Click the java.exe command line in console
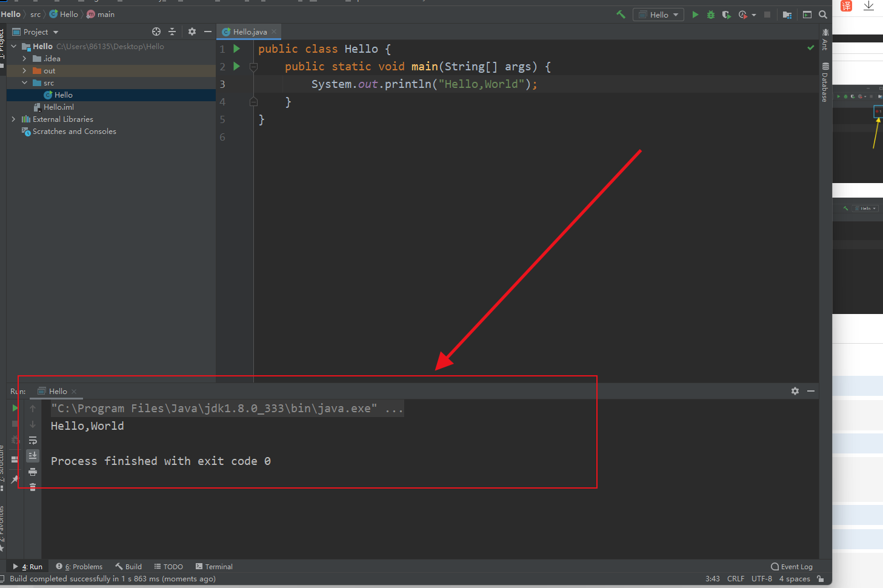Screen dimensions: 883x588 coord(227,409)
